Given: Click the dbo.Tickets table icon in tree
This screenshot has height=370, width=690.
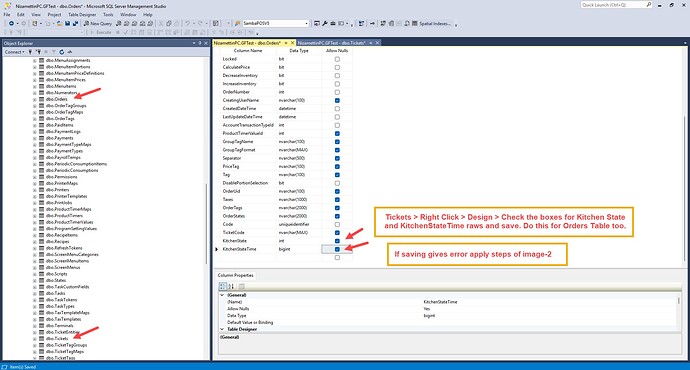Looking at the screenshot, I should pos(41,338).
